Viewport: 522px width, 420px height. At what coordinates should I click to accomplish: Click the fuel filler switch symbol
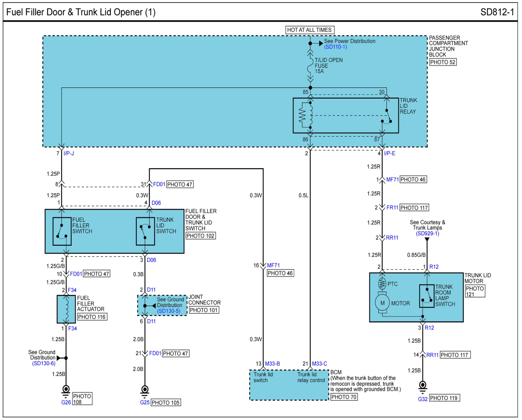(x=62, y=231)
